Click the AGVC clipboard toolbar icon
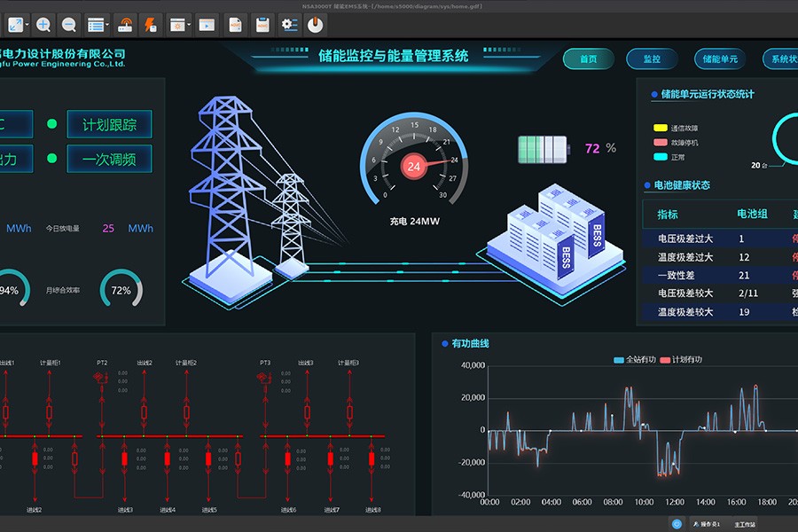 pyautogui.click(x=262, y=24)
